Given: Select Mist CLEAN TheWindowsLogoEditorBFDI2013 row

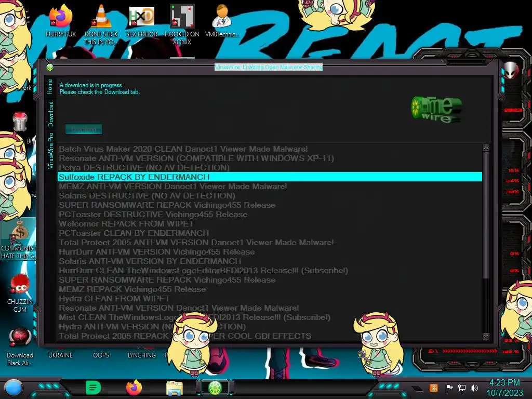Looking at the screenshot, I should [x=270, y=317].
